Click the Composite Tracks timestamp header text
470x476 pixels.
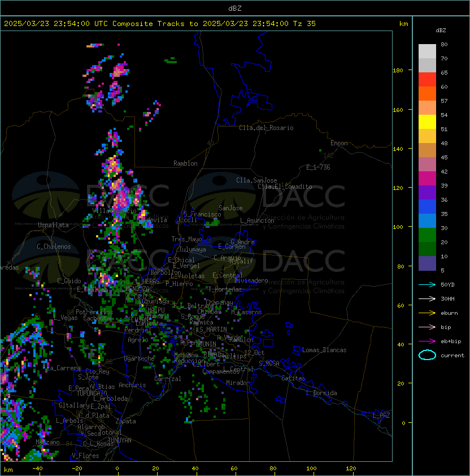[160, 24]
